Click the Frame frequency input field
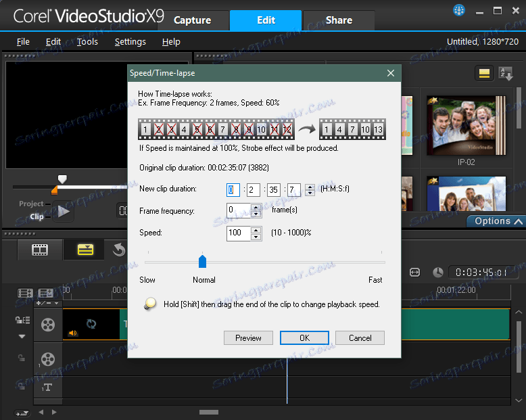Image resolution: width=526 pixels, height=420 pixels. (239, 210)
